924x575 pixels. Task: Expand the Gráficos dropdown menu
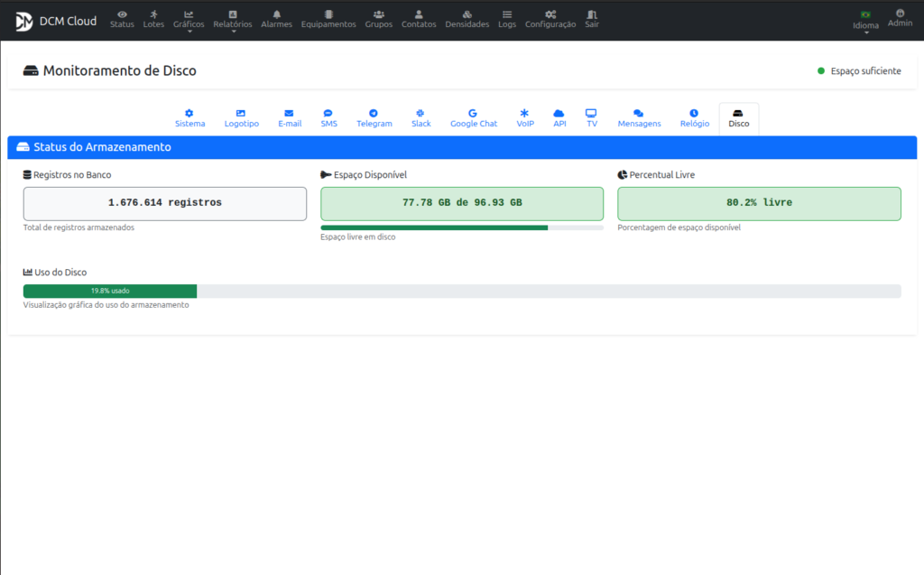click(189, 20)
